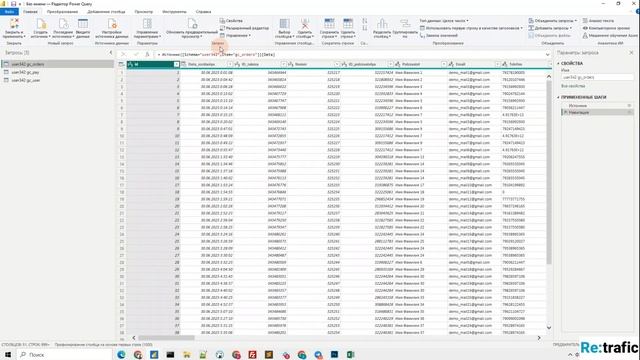Viewport: 640px width, 360px height.
Task: Collapse the Properties (СВОЙСТВА) section
Action: pos(558,64)
